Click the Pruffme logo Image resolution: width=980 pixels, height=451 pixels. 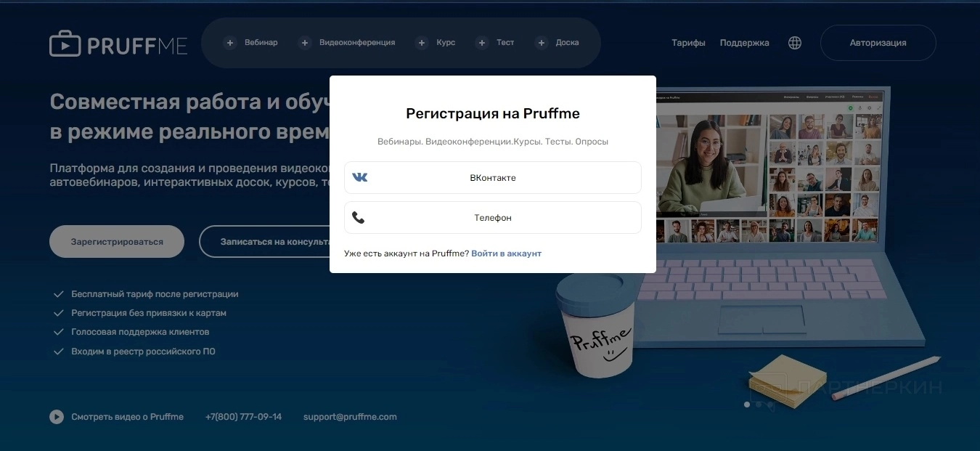pyautogui.click(x=118, y=44)
